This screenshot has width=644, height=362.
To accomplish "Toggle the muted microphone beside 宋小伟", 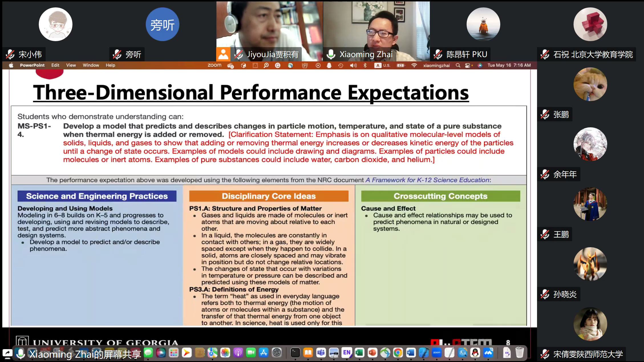I will pyautogui.click(x=10, y=54).
